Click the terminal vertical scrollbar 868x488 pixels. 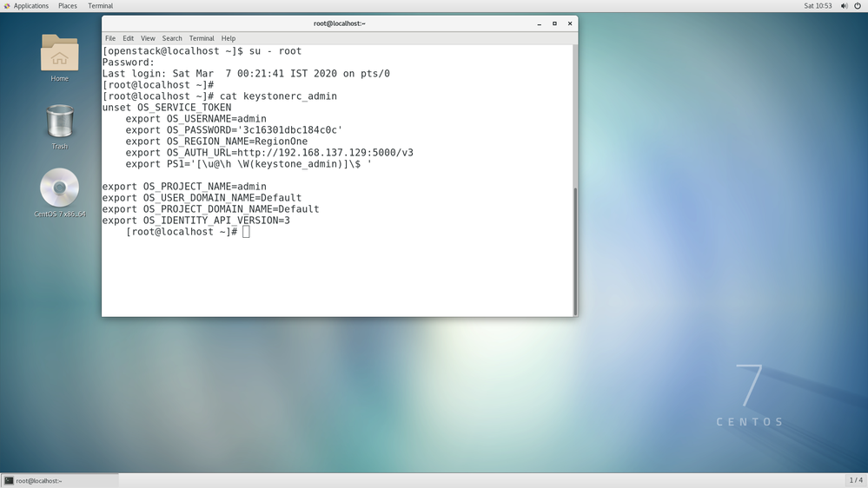pyautogui.click(x=574, y=252)
